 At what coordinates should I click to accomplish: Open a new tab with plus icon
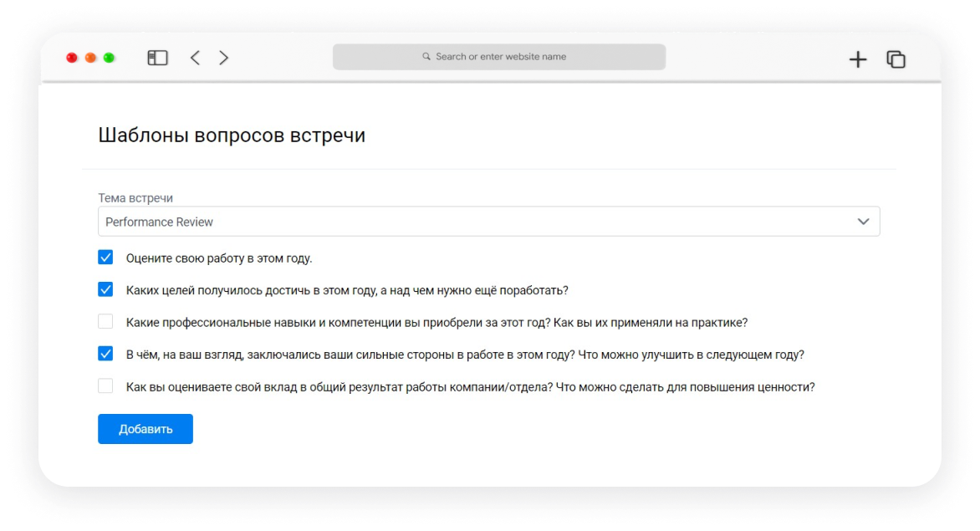click(x=858, y=59)
